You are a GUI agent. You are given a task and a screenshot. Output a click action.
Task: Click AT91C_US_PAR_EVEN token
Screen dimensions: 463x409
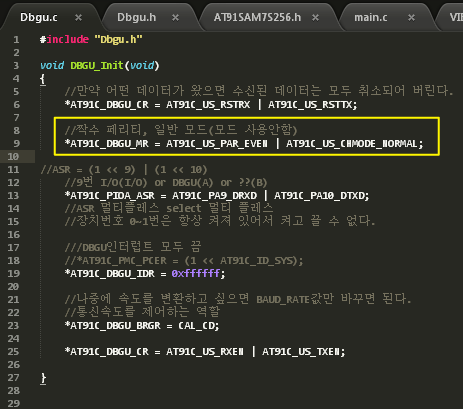click(x=217, y=144)
